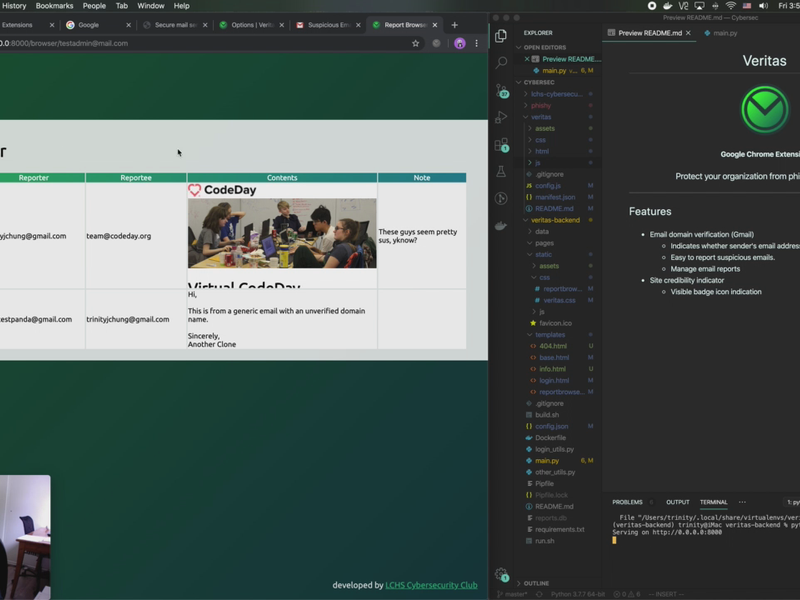Click the CodeDay team photo in Contents
This screenshot has width=800, height=600.
[x=282, y=233]
